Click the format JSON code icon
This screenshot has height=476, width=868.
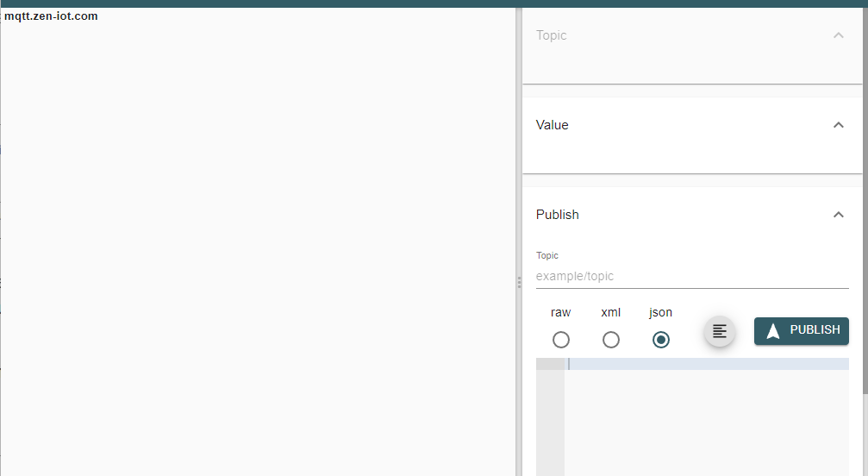tap(720, 331)
